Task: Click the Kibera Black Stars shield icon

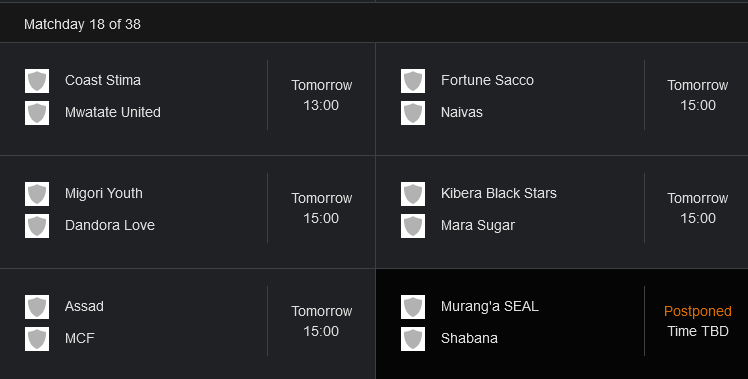Action: [x=413, y=194]
